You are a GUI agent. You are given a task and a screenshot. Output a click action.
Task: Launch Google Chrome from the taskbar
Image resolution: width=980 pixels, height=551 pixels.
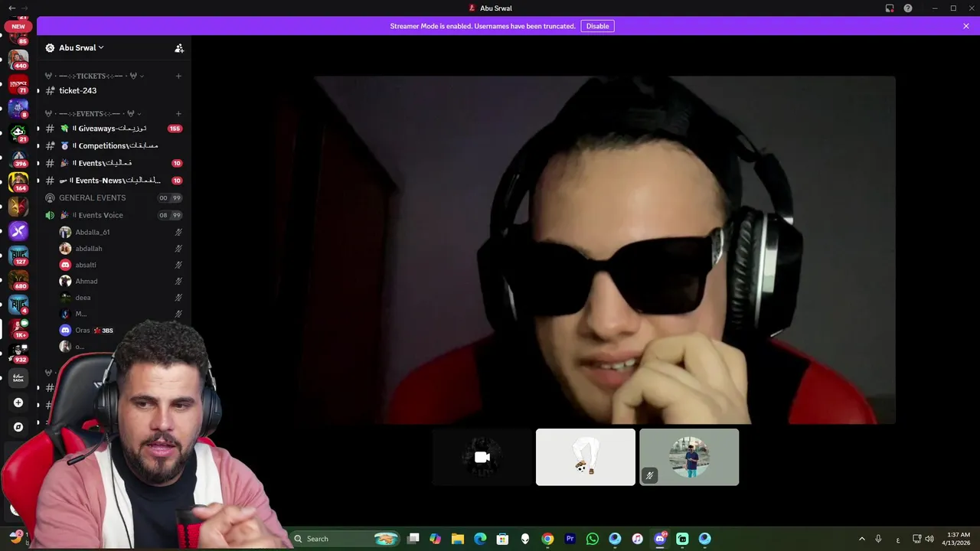tap(547, 539)
